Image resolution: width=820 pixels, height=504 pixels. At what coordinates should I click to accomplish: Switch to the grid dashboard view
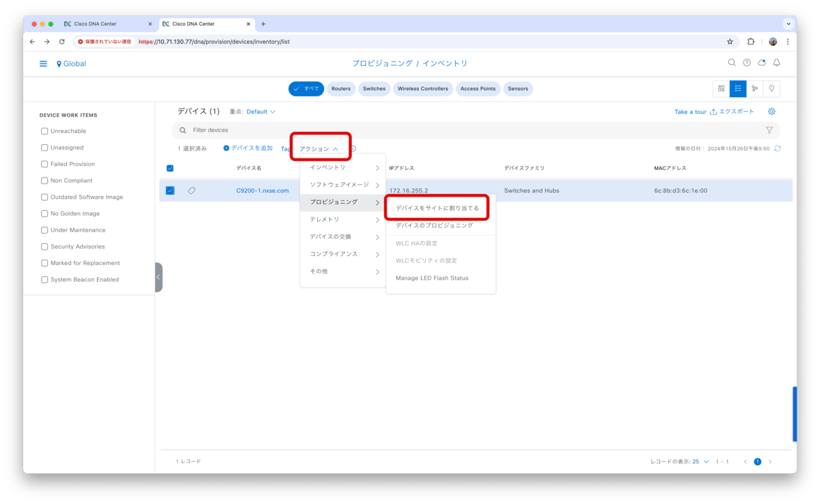click(x=720, y=88)
